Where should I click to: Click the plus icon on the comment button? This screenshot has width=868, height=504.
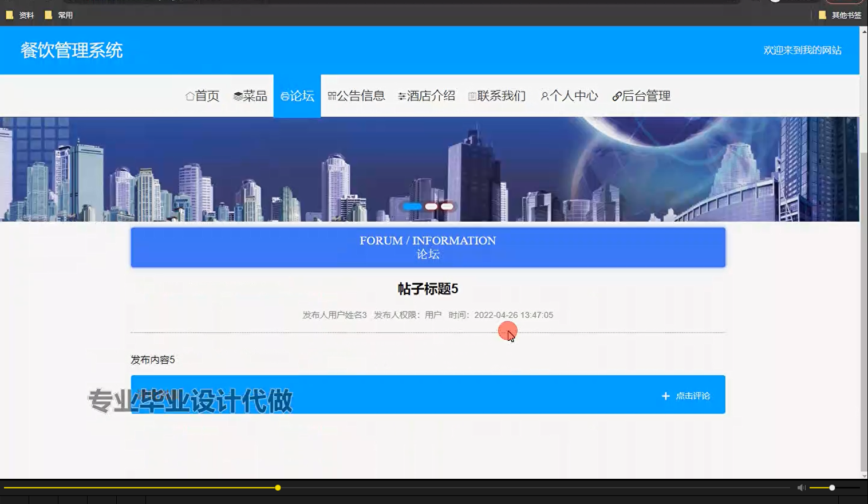pyautogui.click(x=665, y=395)
